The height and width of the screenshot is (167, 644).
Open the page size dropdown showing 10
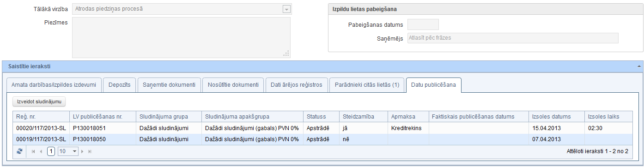68,151
